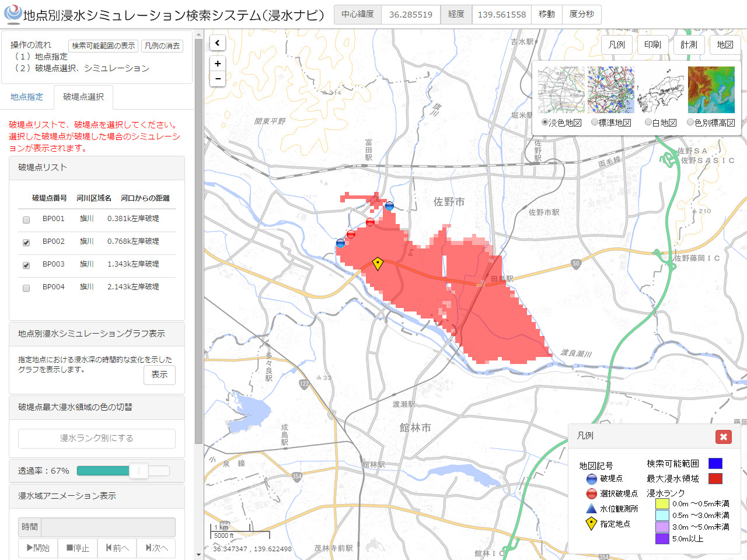
Task: Click the 浸水ランク別にする button
Action: (x=97, y=438)
